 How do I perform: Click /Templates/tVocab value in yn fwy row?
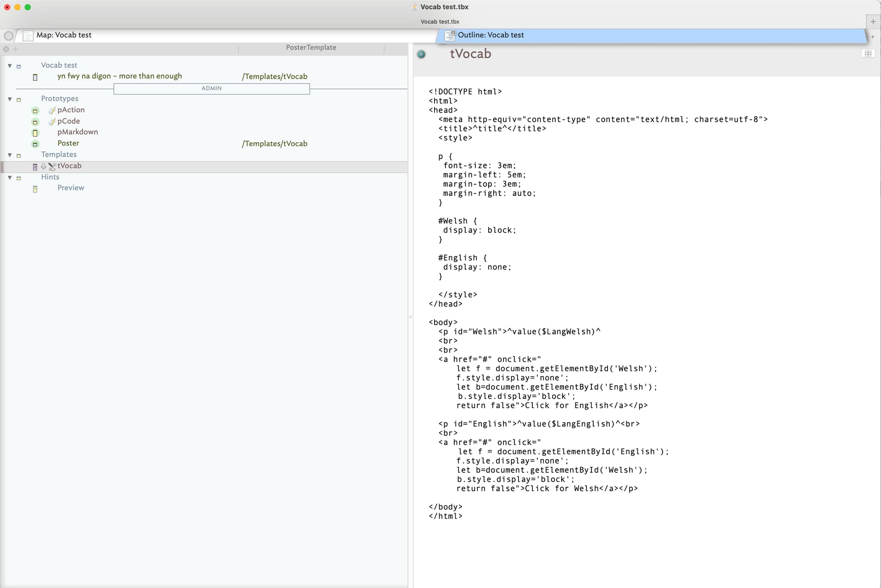coord(274,77)
